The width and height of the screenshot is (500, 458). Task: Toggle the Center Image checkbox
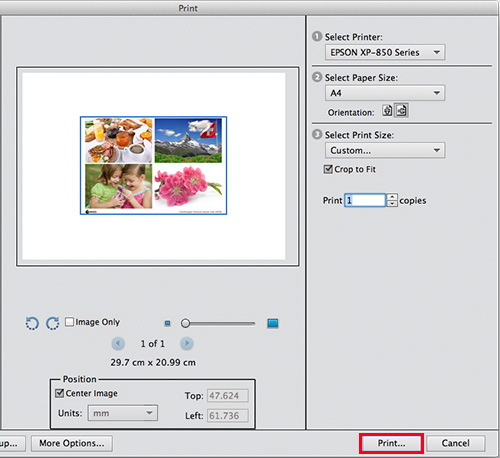[60, 393]
